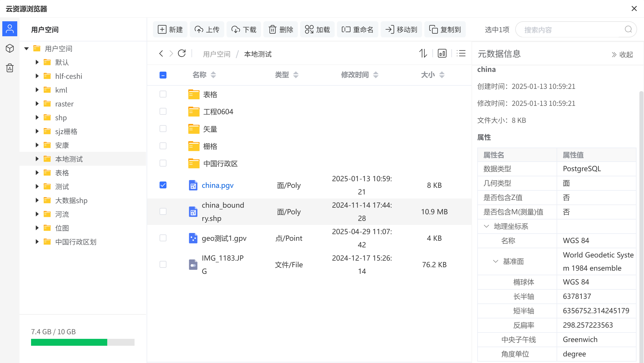Screen dimensions: 644x363
Task: Toggle the select-all header checkbox
Action: point(163,75)
